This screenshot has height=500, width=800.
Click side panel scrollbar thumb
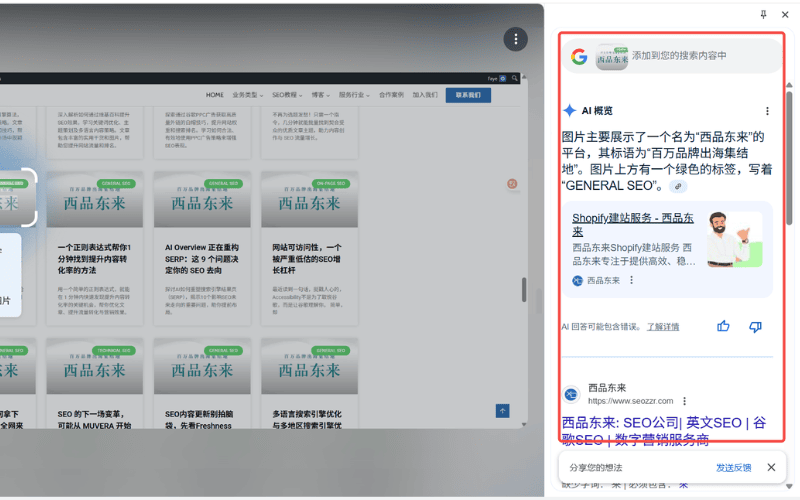[789, 158]
